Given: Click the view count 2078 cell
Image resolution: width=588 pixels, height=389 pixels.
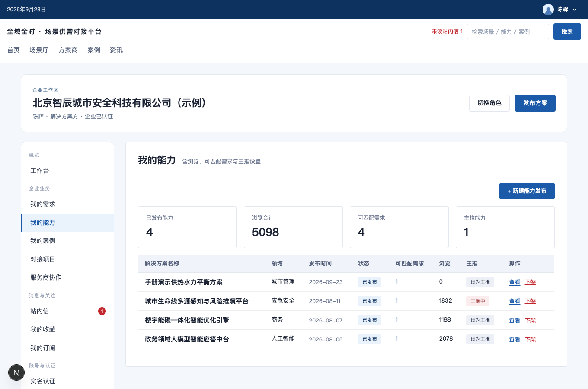Looking at the screenshot, I should [446, 338].
